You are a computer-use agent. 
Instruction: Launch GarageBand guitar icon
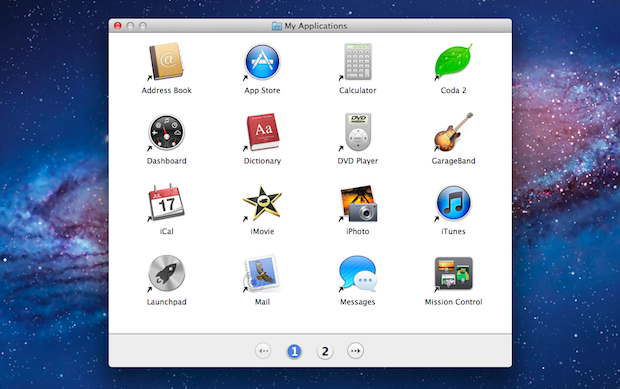click(x=453, y=132)
